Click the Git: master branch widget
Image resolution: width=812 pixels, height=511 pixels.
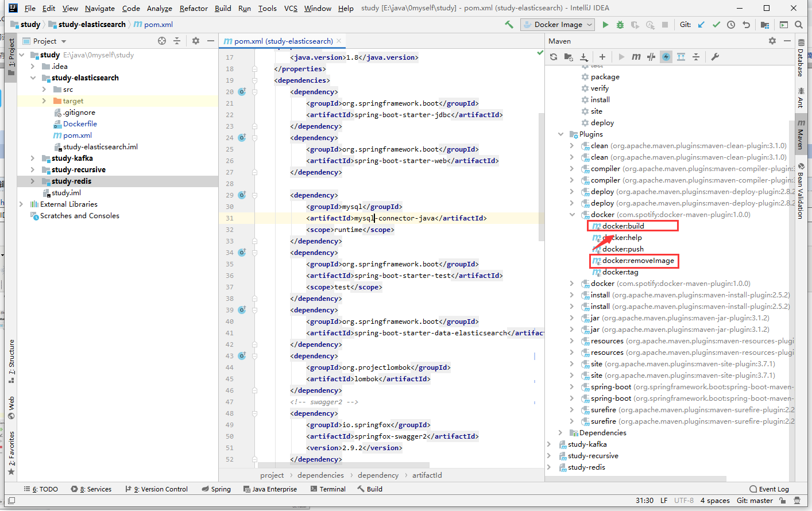coord(755,501)
